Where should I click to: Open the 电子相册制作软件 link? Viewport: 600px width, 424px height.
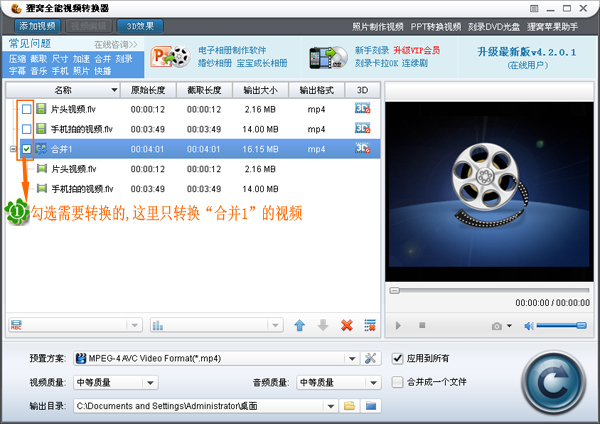coord(232,50)
